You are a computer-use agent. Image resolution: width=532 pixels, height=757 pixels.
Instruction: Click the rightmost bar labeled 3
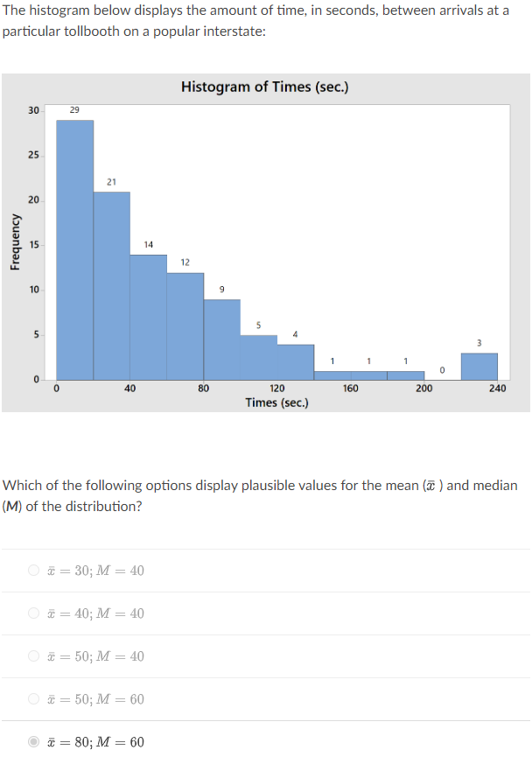coord(479,366)
